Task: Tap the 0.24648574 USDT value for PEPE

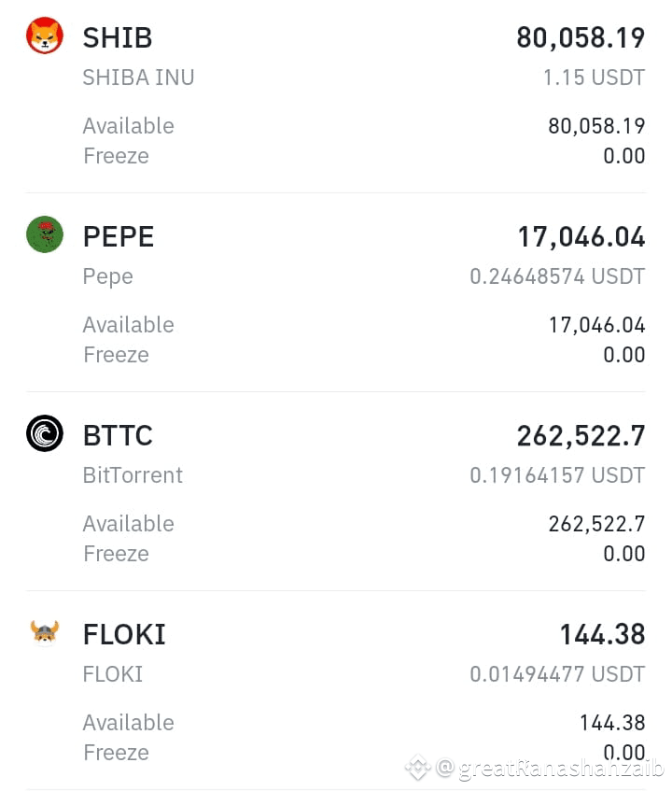Action: coord(557,276)
